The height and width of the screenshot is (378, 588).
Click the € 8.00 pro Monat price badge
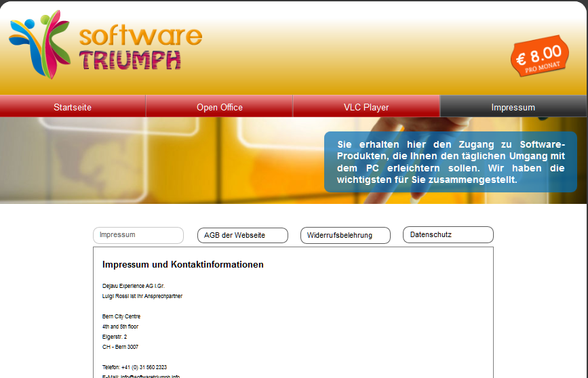[x=540, y=56]
